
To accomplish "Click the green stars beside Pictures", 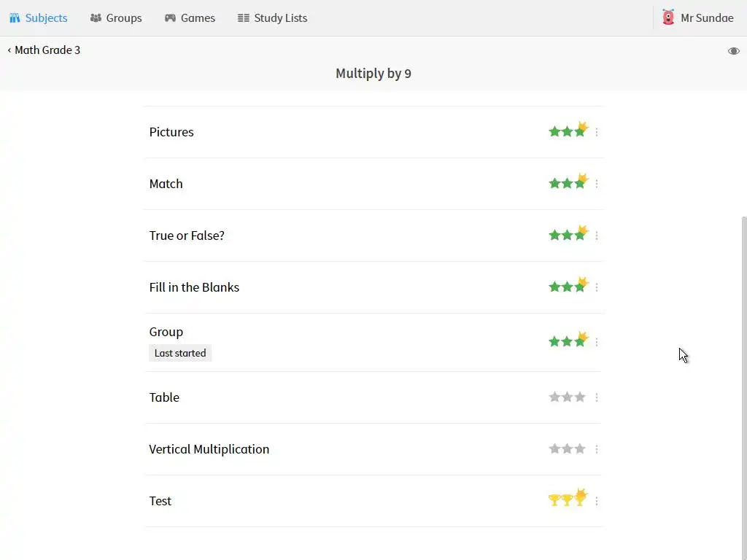I will click(568, 132).
